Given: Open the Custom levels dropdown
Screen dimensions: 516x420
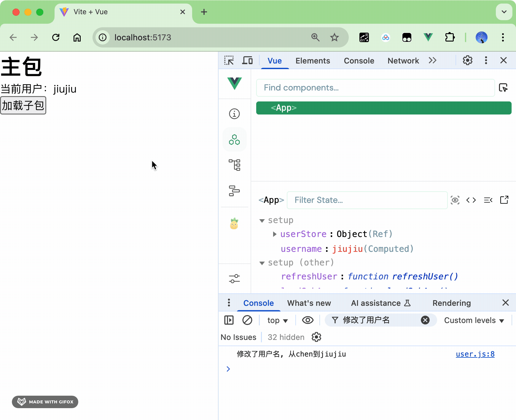Looking at the screenshot, I should 474,320.
